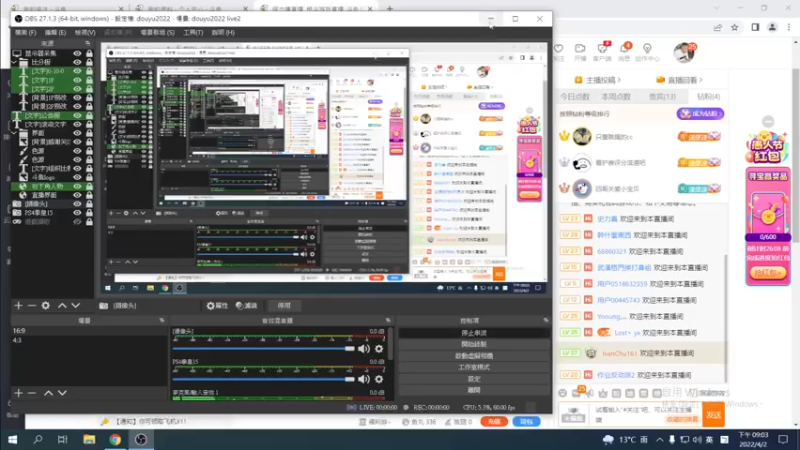Hide the 右下角人物 source
This screenshot has height=450, width=800.
click(77, 186)
